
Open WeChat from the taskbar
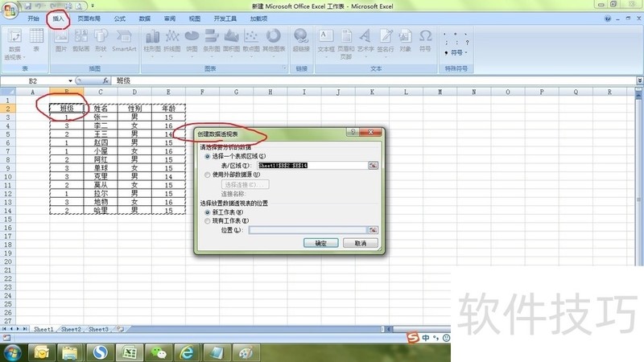[x=159, y=352]
